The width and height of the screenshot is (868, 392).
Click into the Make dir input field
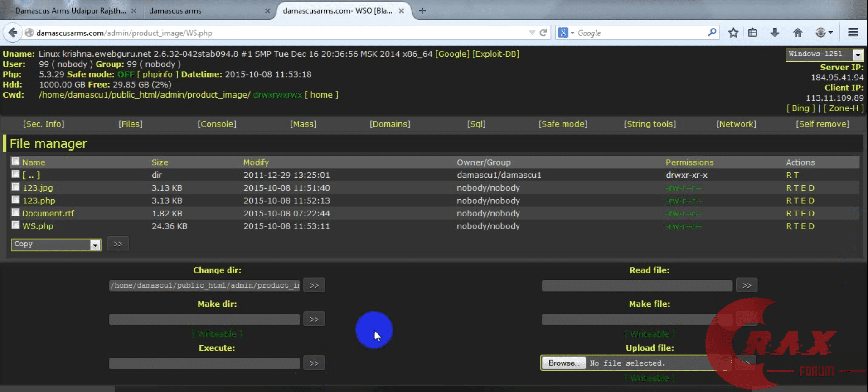coord(204,319)
